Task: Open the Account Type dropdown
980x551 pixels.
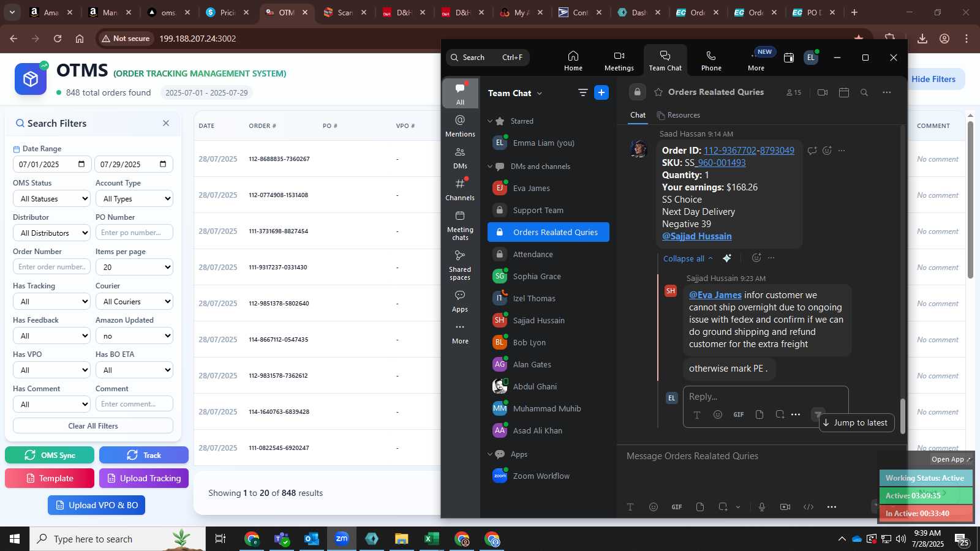Action: coord(134,198)
